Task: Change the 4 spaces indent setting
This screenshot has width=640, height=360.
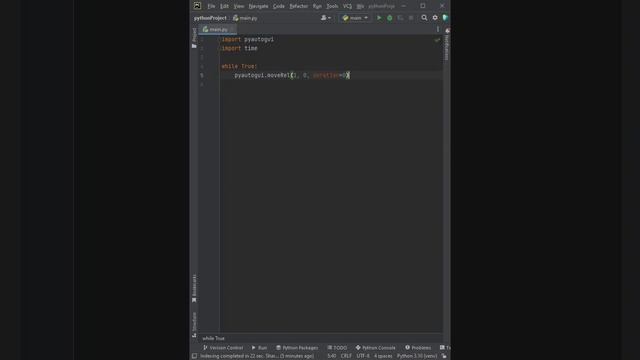Action: [x=383, y=356]
